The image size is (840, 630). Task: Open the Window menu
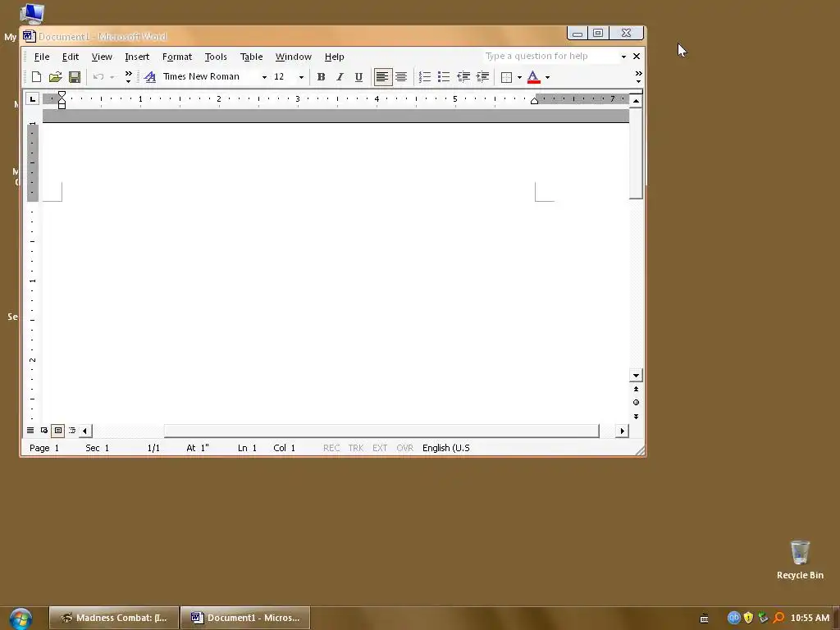click(293, 57)
